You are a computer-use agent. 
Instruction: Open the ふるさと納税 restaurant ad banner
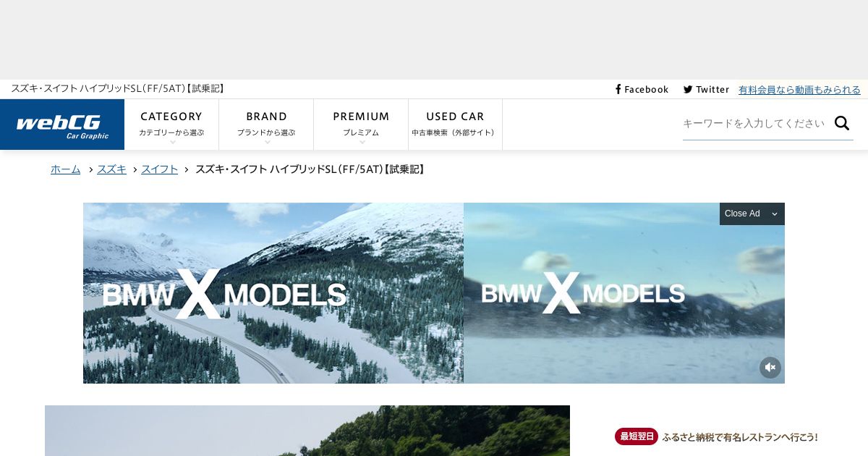click(x=716, y=436)
